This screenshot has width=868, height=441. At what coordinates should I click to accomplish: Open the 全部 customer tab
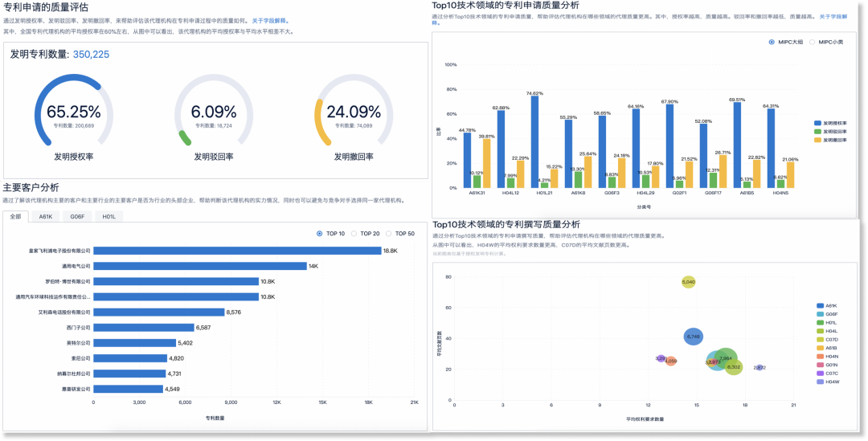tap(16, 217)
